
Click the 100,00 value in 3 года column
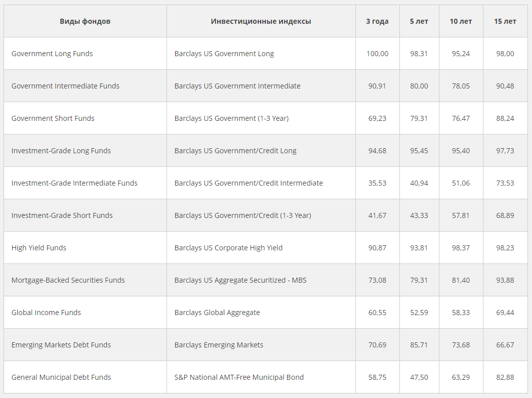[x=377, y=54]
